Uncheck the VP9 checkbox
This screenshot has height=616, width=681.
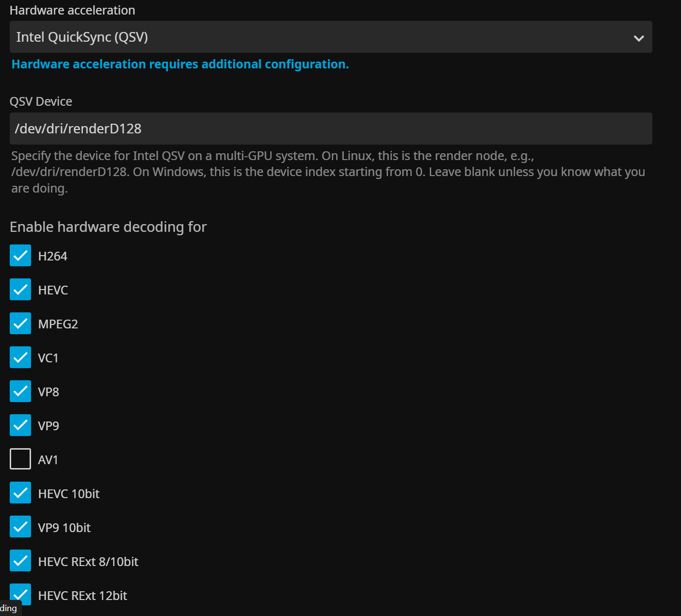(20, 425)
